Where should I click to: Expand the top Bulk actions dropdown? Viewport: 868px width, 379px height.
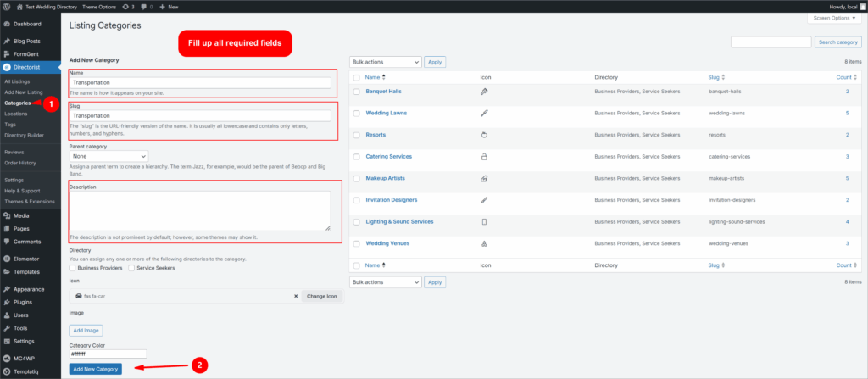pos(386,62)
